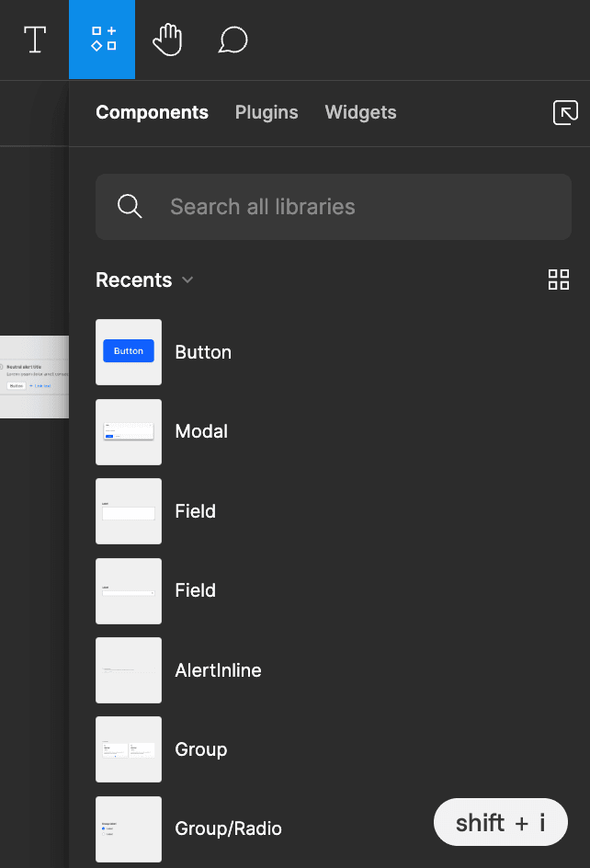
Task: Expand the Recents section chevron
Action: 187,280
